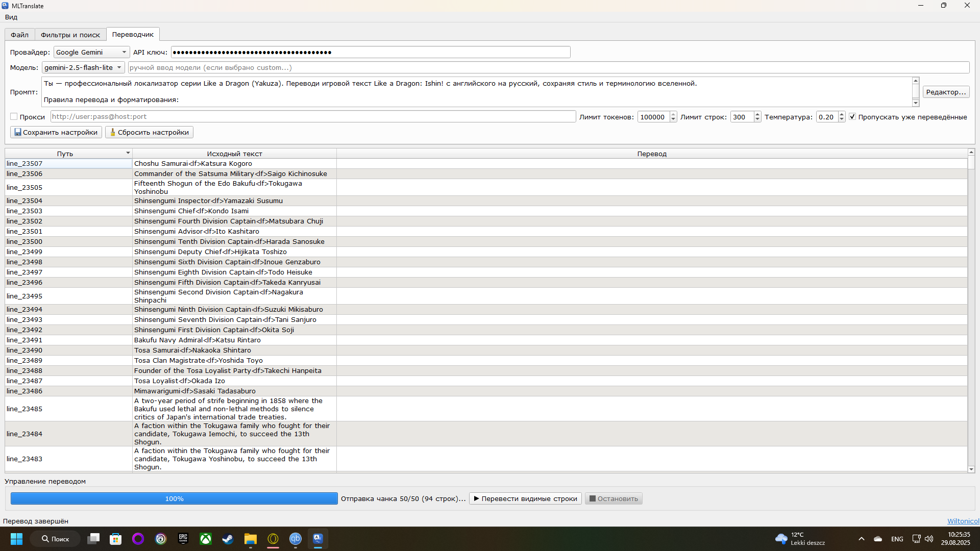This screenshot has width=980, height=551.
Task: Open the clock and date panel
Action: click(x=955, y=539)
